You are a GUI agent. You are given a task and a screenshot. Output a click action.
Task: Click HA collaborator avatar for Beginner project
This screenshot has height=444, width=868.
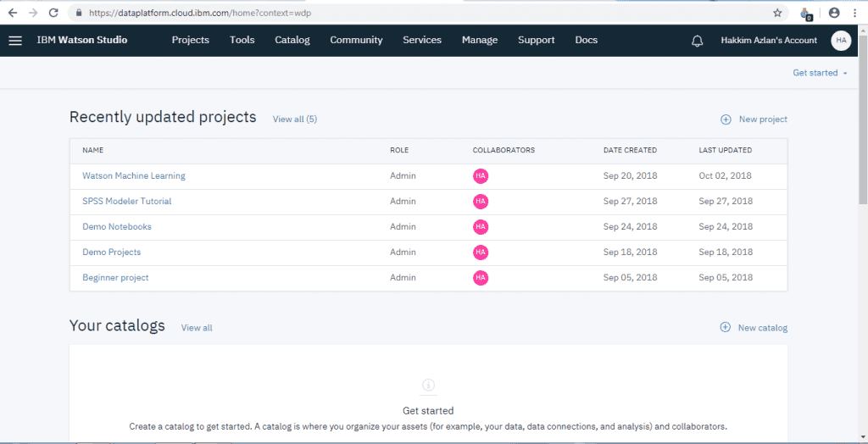[x=481, y=278]
